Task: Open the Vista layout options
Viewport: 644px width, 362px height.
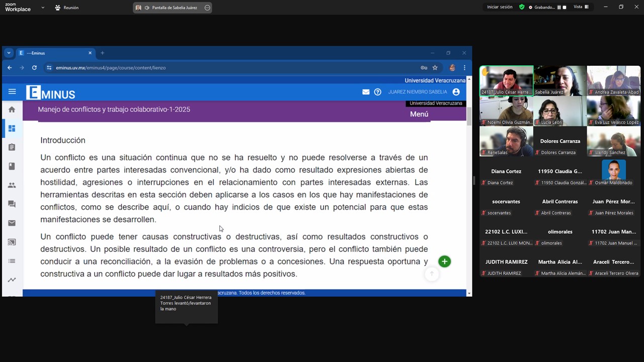Action: (x=581, y=7)
